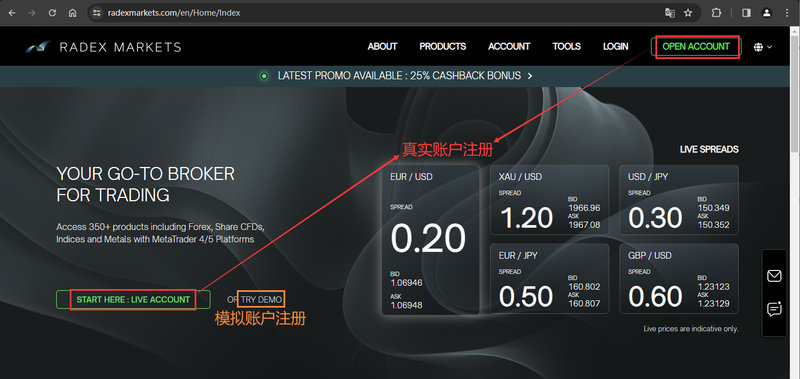This screenshot has height=379, width=800.
Task: Click the 0.60 GBP/USD spread value
Action: 656,296
